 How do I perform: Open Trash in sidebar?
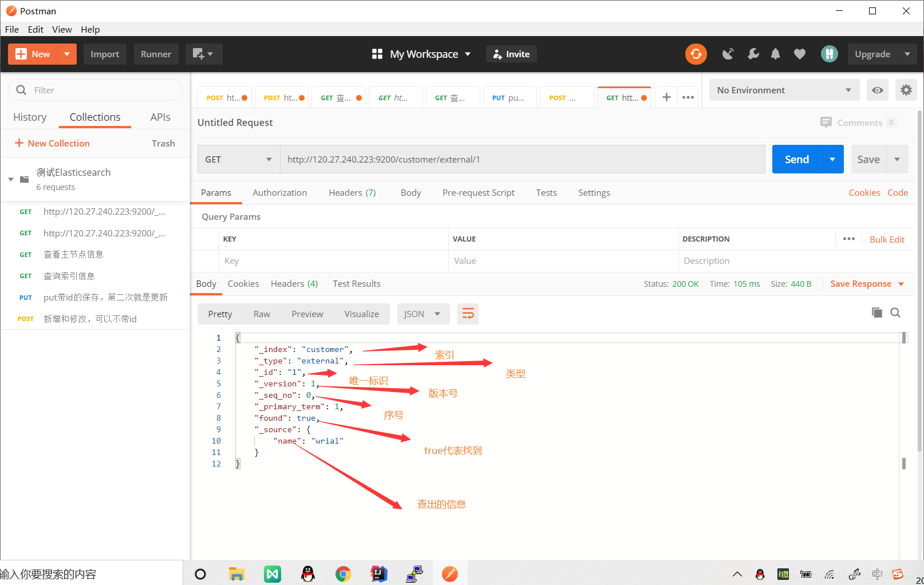click(x=163, y=143)
